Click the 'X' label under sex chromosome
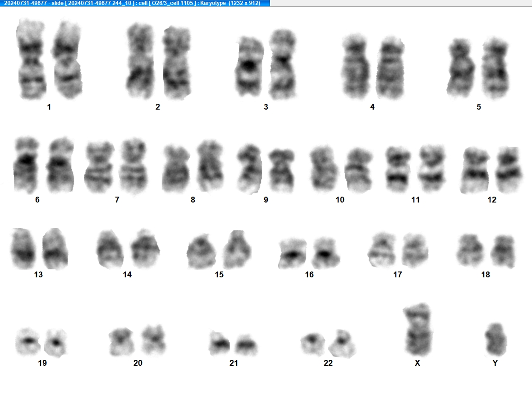 point(417,363)
